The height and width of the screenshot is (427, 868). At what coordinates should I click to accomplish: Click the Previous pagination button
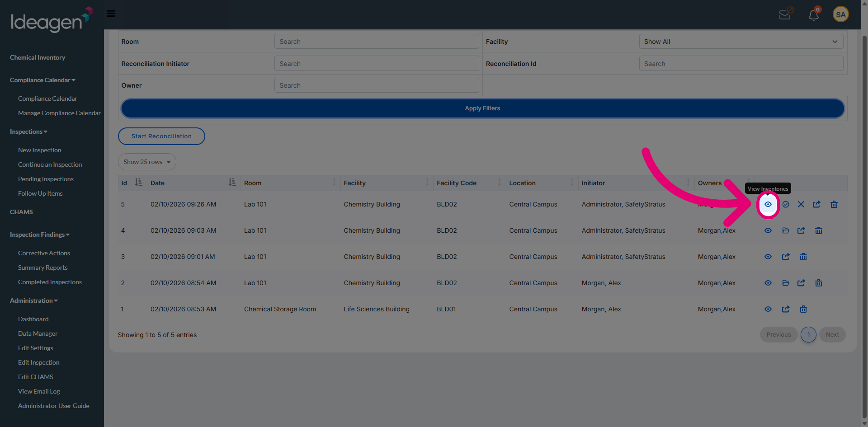[x=778, y=335]
